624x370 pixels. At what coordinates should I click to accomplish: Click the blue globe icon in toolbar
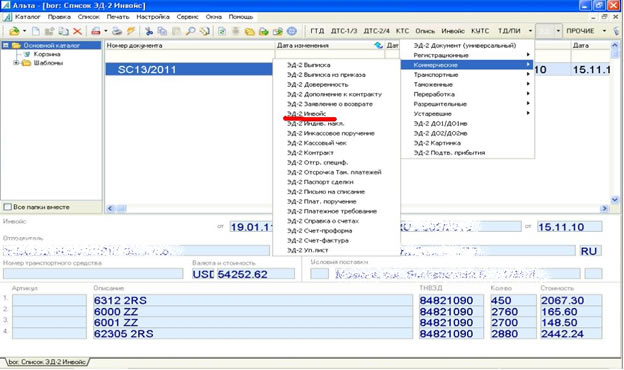click(x=292, y=31)
